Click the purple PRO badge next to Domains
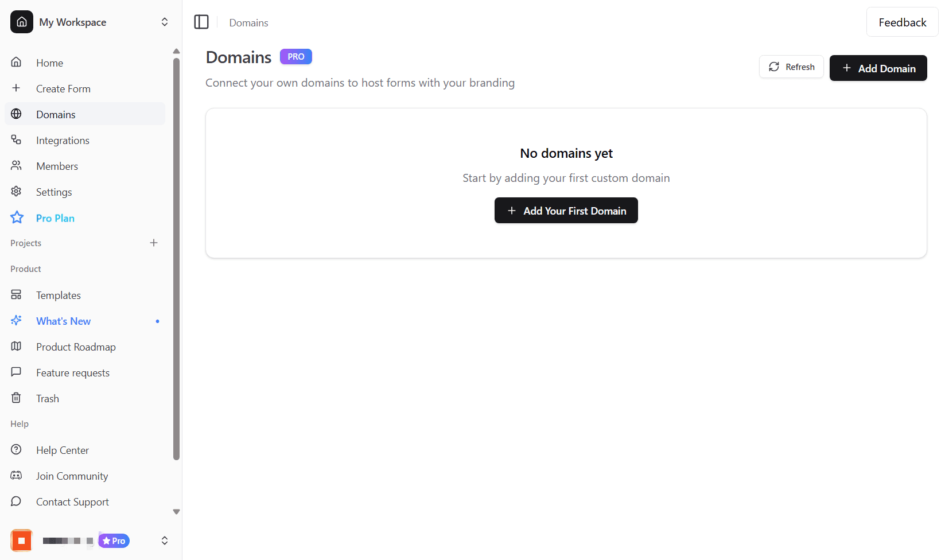945x560 pixels. pyautogui.click(x=295, y=56)
